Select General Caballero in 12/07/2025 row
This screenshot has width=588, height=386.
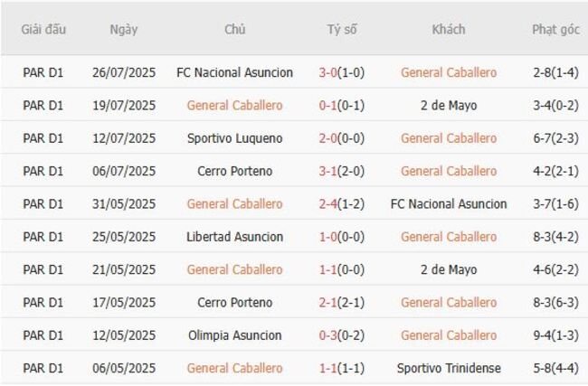[449, 138]
